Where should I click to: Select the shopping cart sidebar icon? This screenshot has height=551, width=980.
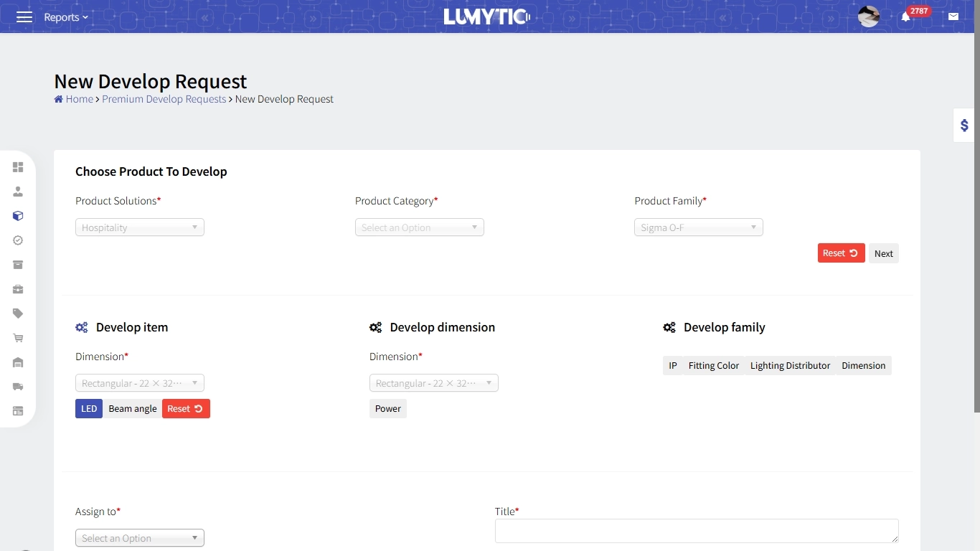tap(18, 338)
